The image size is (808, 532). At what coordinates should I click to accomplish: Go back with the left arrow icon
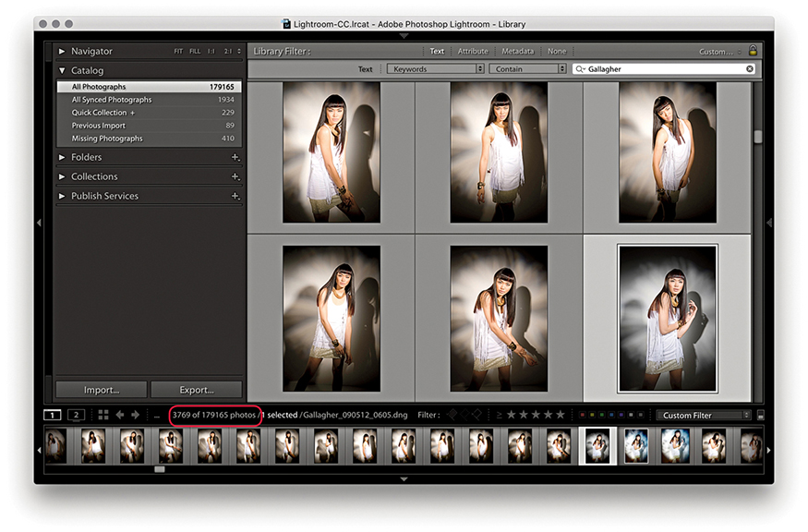tap(120, 416)
